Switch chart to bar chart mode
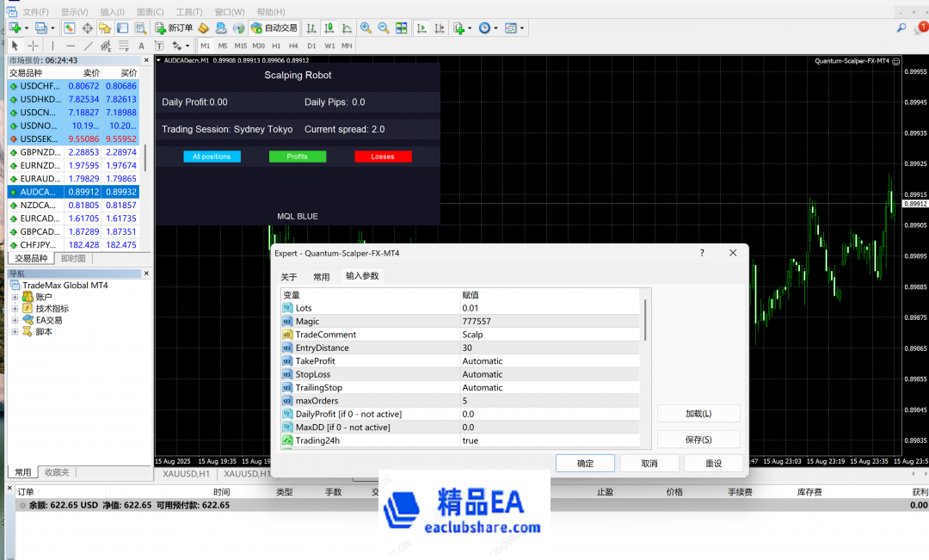The image size is (929, 560). (311, 28)
